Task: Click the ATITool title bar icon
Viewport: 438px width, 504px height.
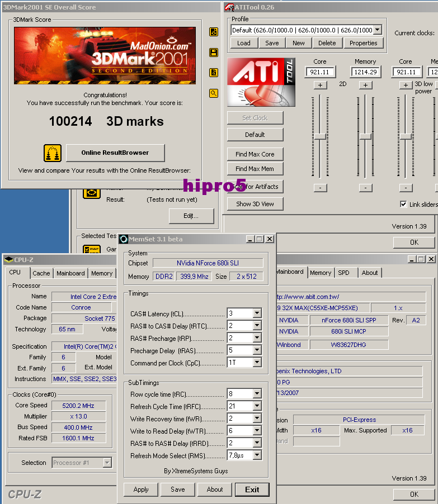Action: coord(229,7)
